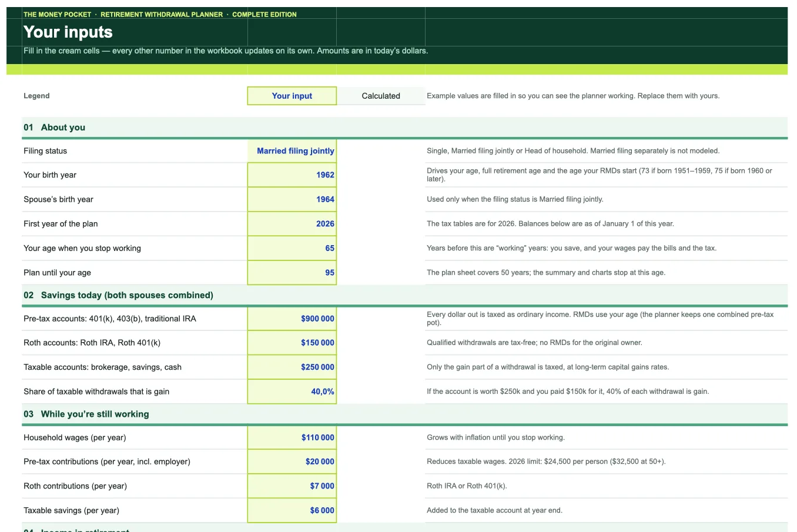
Task: Click the pre-tax contributions value $20 000
Action: pyautogui.click(x=292, y=461)
